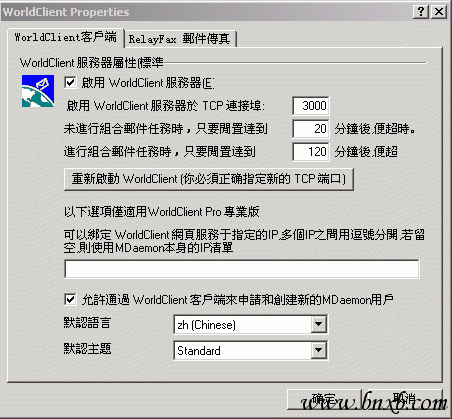Open the 默認語言 zh (Chinese) dropdown arrow
The image size is (452, 419).
point(319,324)
